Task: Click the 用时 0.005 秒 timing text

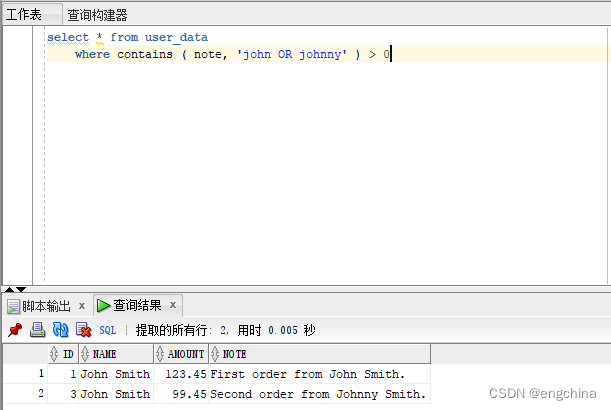Action: coord(276,330)
